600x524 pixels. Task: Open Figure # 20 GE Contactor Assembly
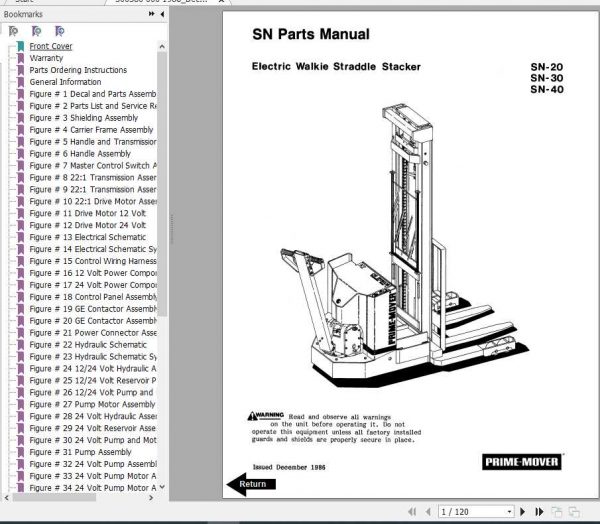[x=93, y=321]
